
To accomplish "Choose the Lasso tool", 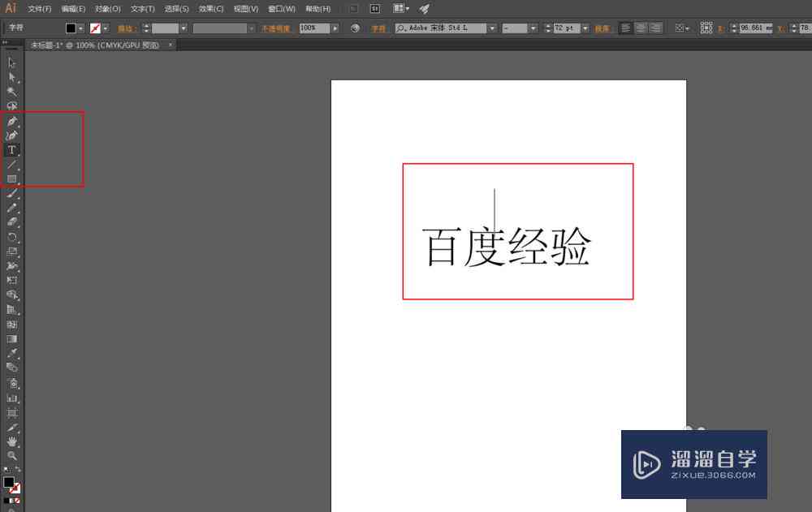I will pyautogui.click(x=11, y=105).
